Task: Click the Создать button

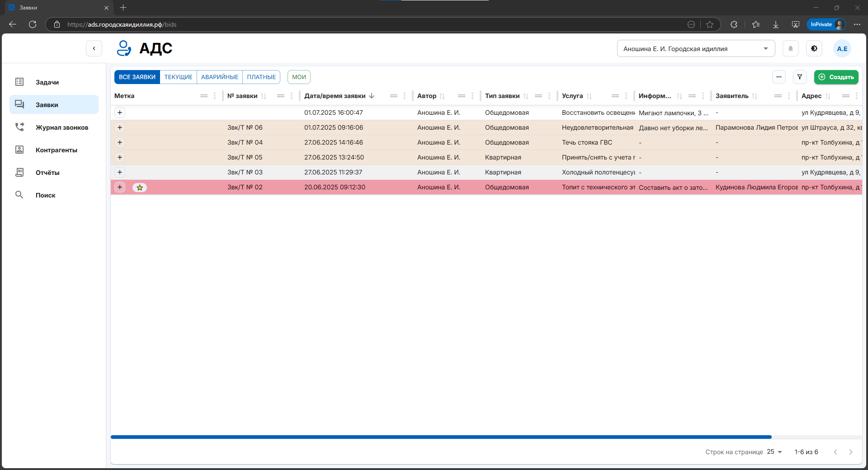Action: 836,77
